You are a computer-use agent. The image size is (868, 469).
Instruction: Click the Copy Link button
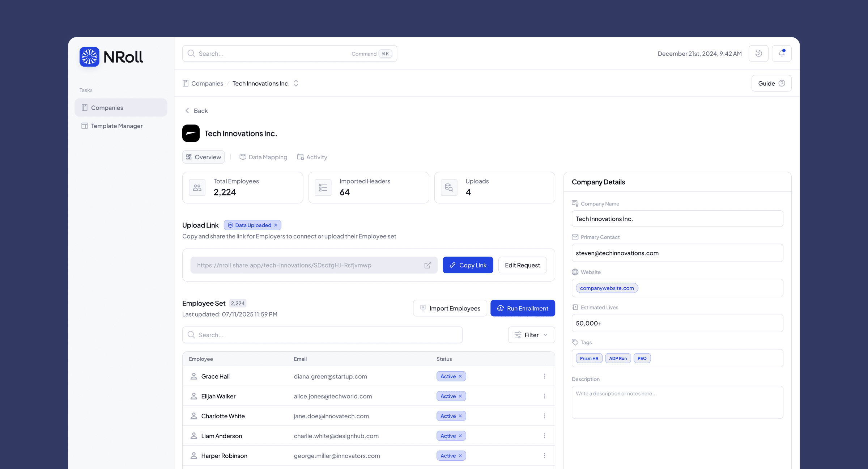(468, 265)
